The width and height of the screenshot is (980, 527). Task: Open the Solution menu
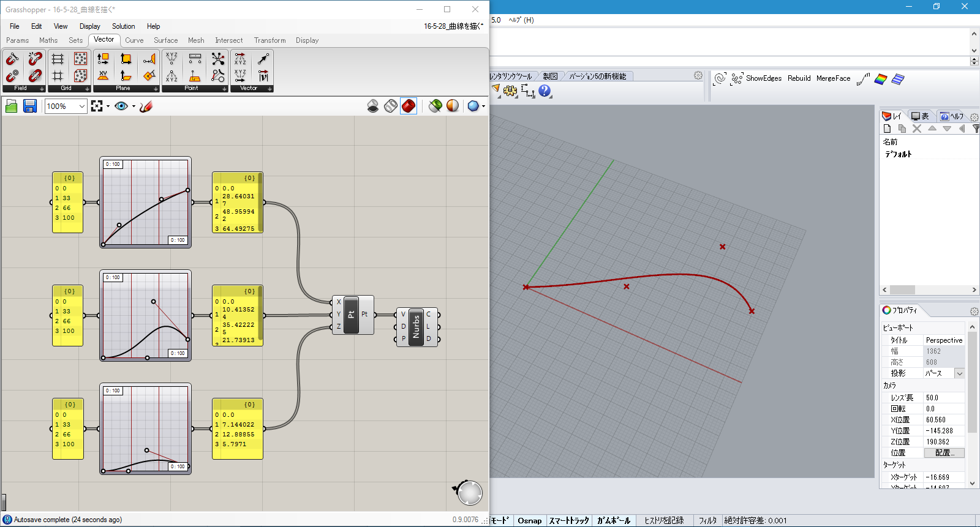coord(123,26)
